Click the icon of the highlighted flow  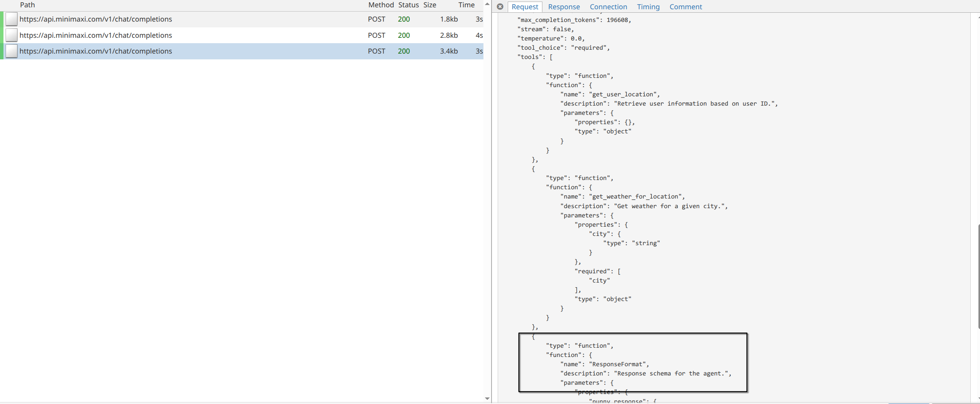pos(12,51)
